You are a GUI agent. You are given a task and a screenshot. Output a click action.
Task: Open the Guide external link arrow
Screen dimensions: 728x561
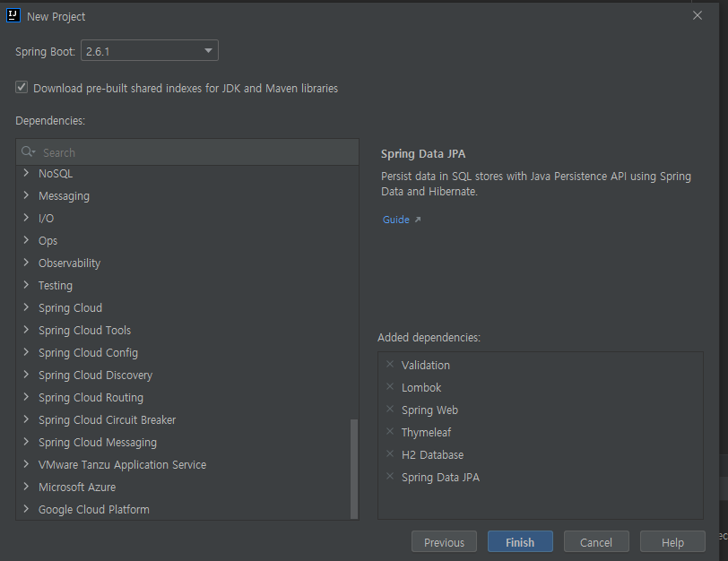click(418, 220)
